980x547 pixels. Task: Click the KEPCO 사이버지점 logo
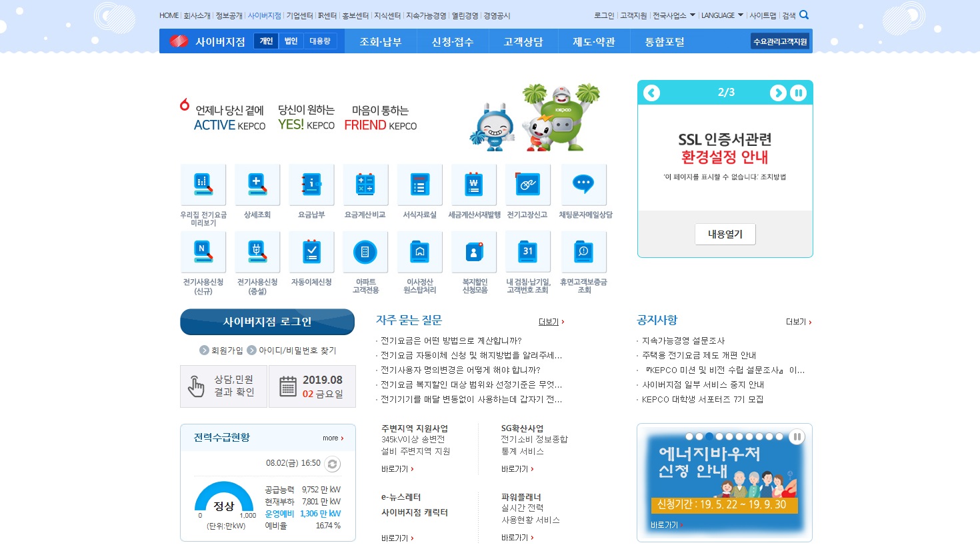(x=207, y=41)
